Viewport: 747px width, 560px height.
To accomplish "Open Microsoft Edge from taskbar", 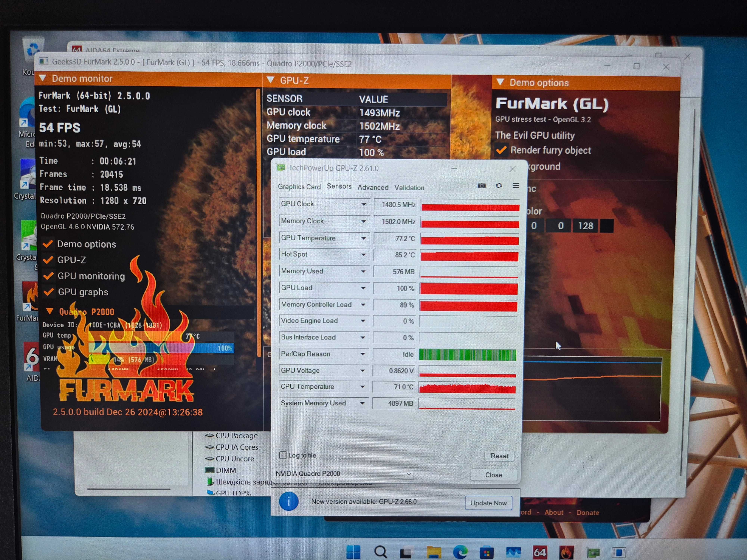I will [460, 552].
